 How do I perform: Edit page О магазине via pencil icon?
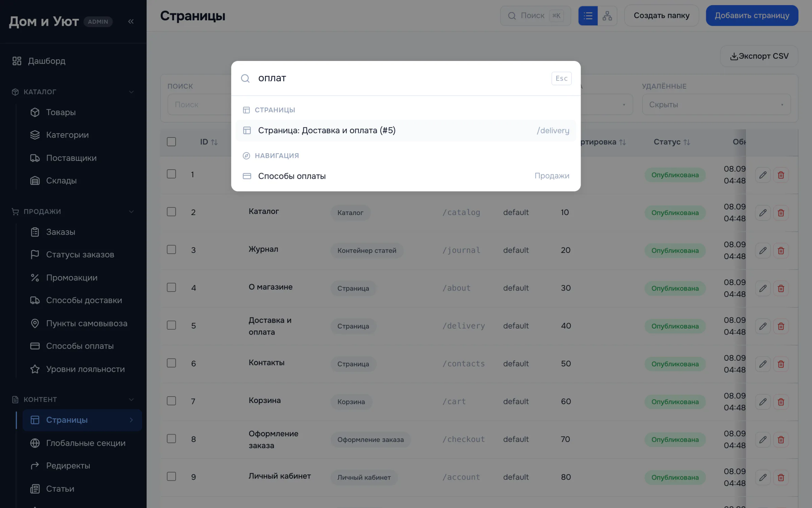coord(763,289)
